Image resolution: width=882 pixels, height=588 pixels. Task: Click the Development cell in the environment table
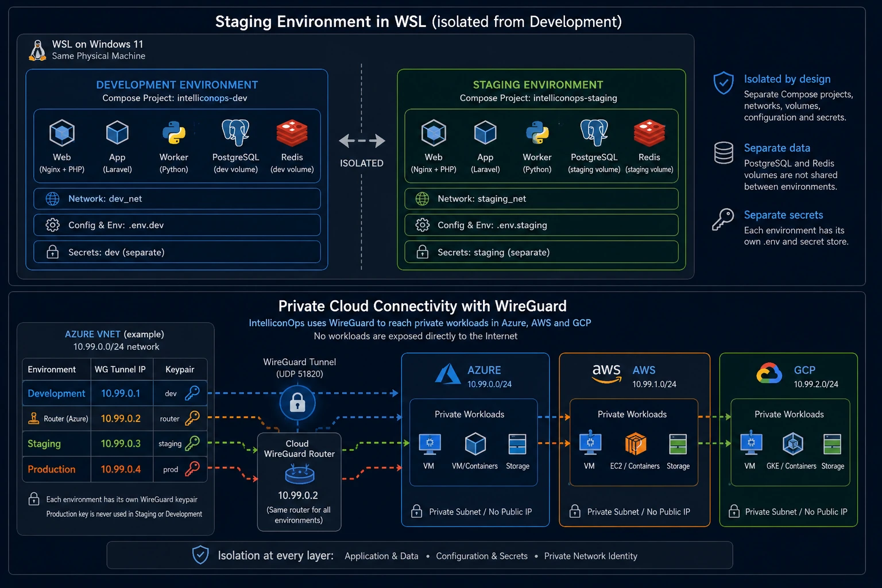click(56, 393)
